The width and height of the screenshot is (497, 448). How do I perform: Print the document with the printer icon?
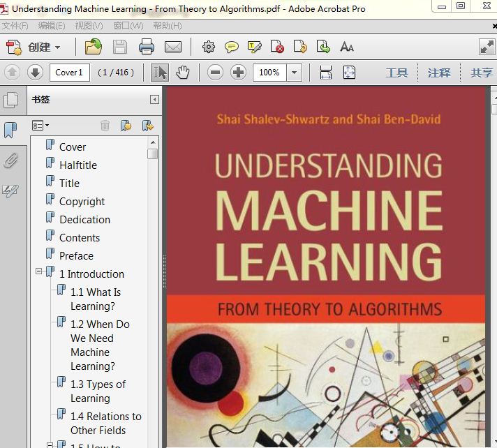[147, 47]
